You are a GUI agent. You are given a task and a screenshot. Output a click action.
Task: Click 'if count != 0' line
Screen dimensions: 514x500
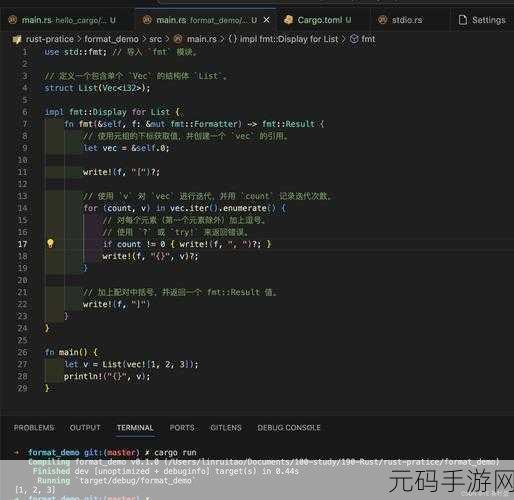[187, 244]
